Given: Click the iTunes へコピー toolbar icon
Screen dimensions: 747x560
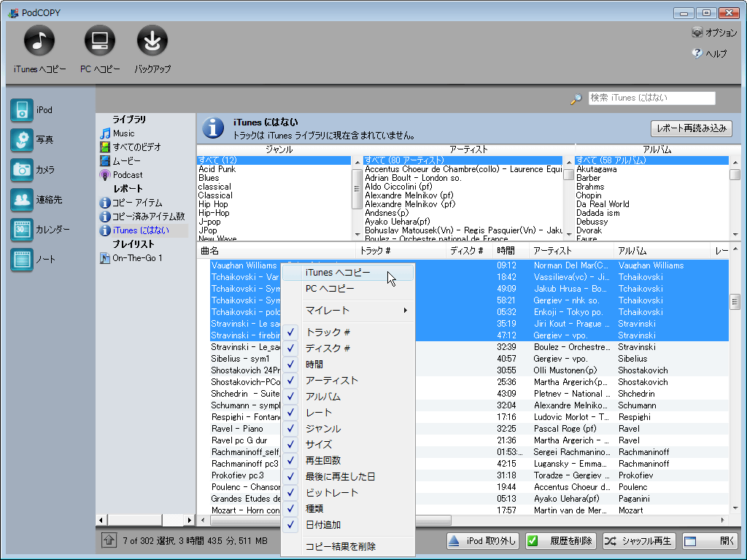Looking at the screenshot, I should [39, 41].
